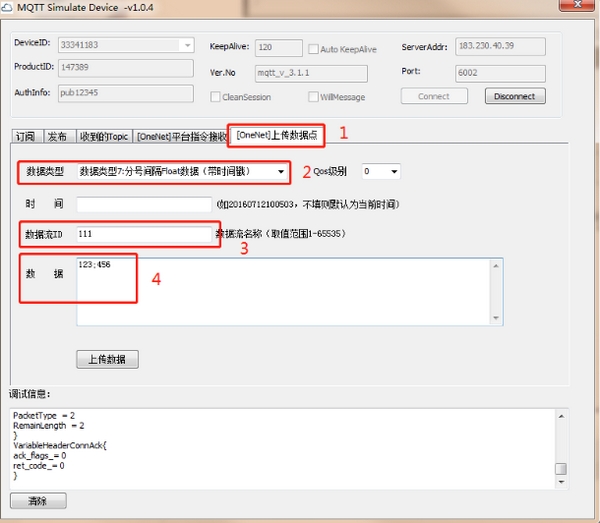Toggle the WillMessage checkbox
600x523 pixels.
click(313, 97)
